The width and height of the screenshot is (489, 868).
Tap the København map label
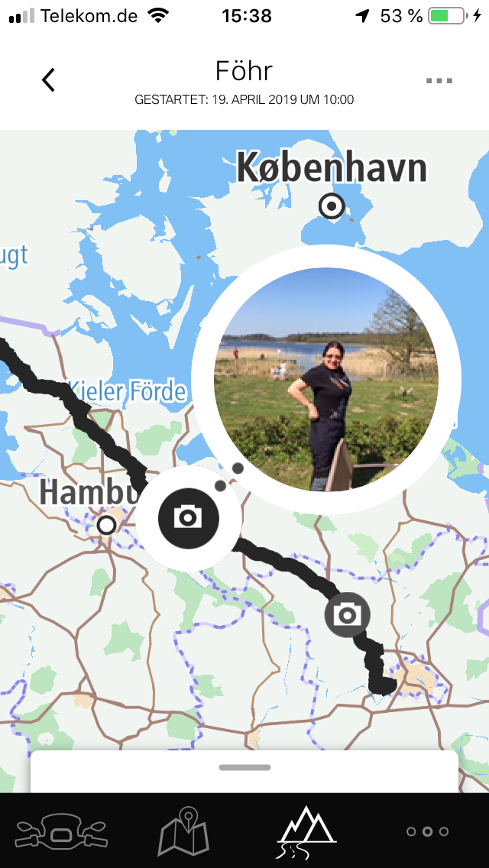332,167
